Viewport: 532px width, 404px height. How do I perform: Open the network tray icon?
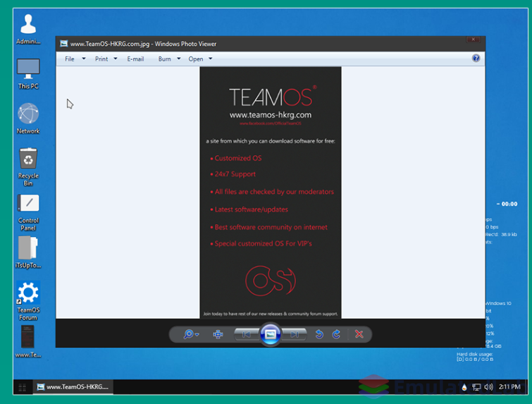click(x=476, y=387)
